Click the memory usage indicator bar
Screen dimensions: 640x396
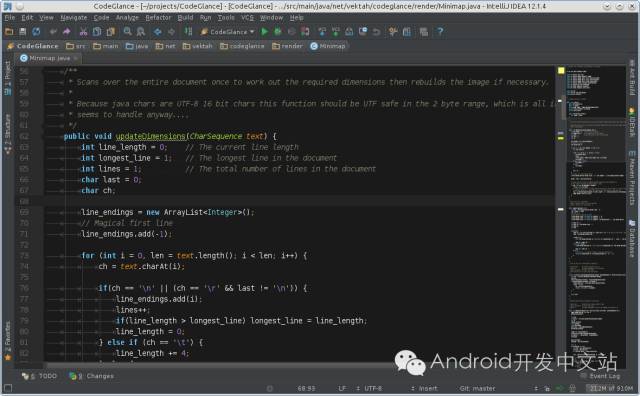point(610,388)
